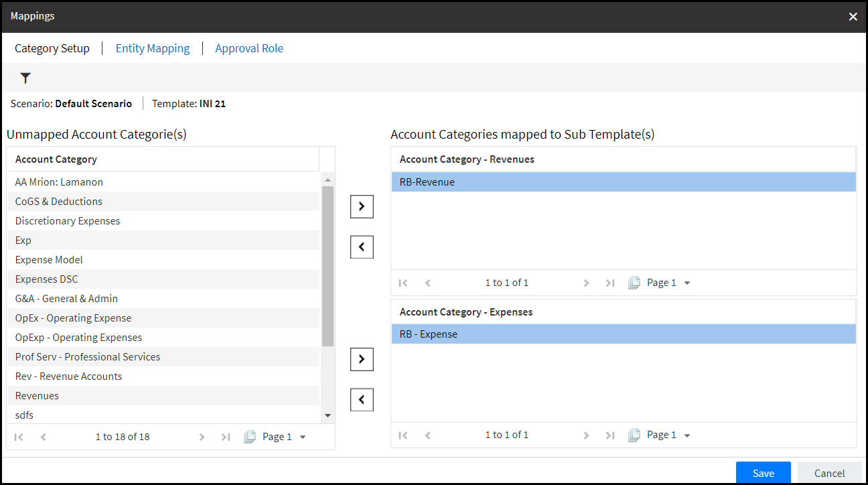
Task: Select Prof Serv - Professional Services row
Action: point(163,357)
